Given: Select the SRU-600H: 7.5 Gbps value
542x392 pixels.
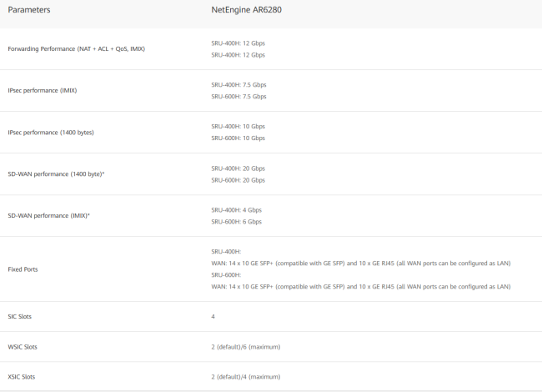Looking at the screenshot, I should click(x=238, y=97).
